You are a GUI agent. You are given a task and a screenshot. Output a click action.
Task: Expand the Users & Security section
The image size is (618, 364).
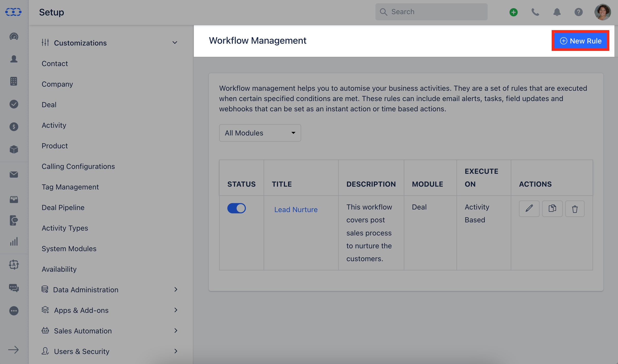176,351
